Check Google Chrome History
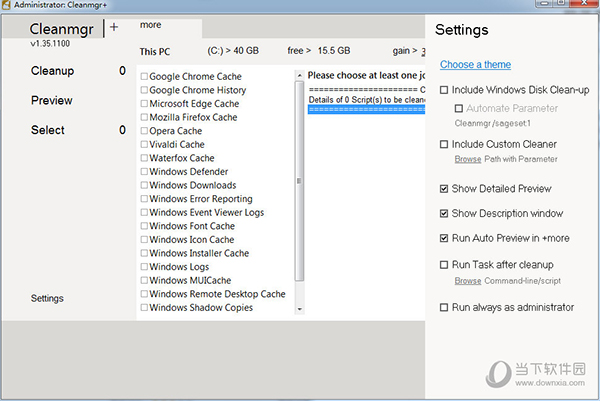The height and width of the screenshot is (401, 600). [144, 90]
